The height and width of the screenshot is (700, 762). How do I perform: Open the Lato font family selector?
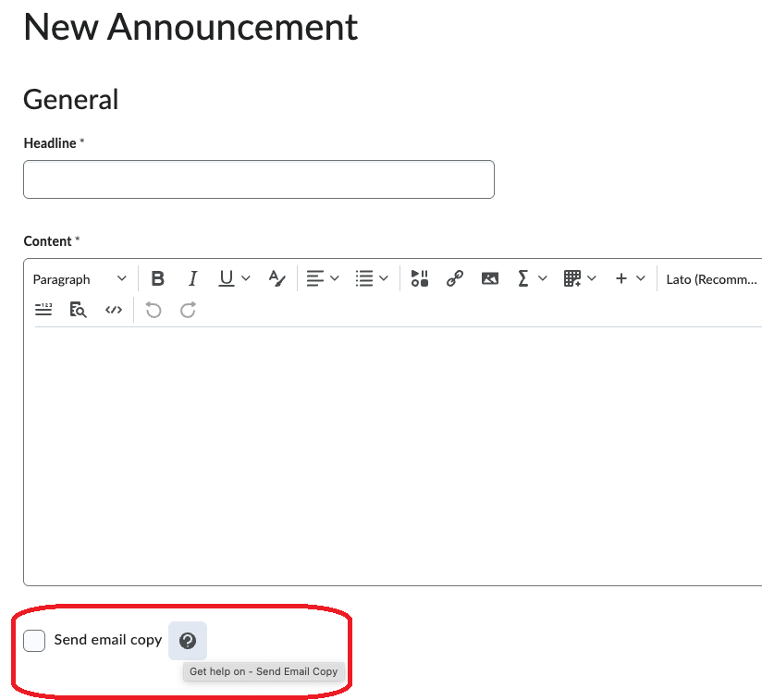(712, 278)
